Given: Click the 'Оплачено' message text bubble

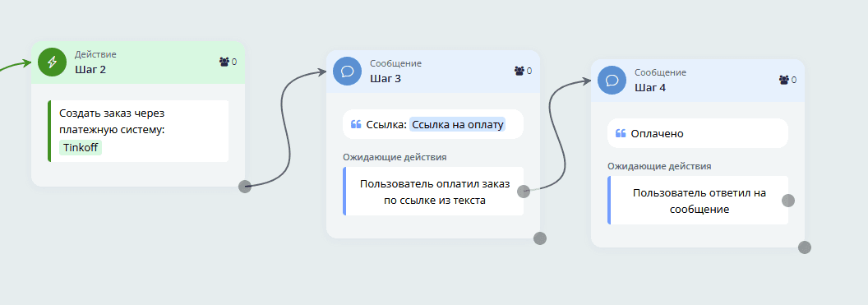Looking at the screenshot, I should 698,133.
